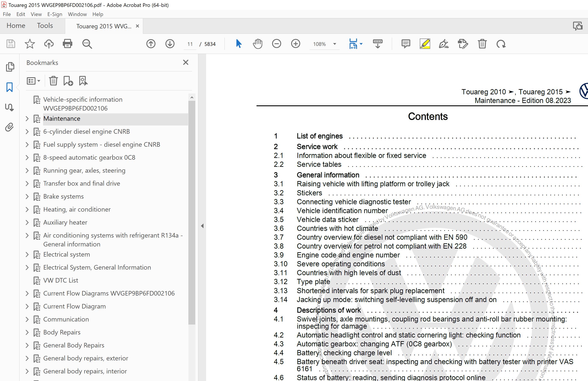Select the Hand pan tool
This screenshot has width=588, height=381.
(257, 44)
